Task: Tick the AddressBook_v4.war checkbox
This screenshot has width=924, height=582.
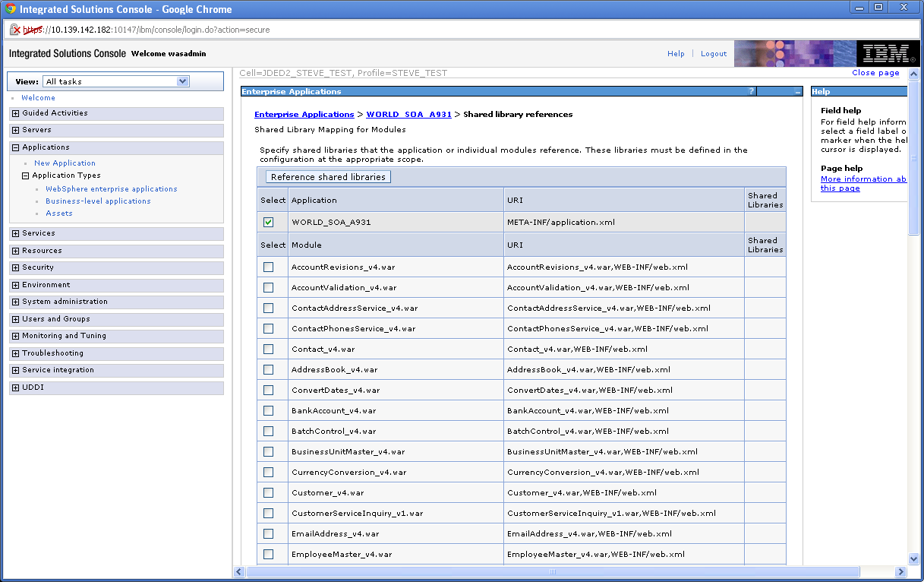Action: coord(268,370)
